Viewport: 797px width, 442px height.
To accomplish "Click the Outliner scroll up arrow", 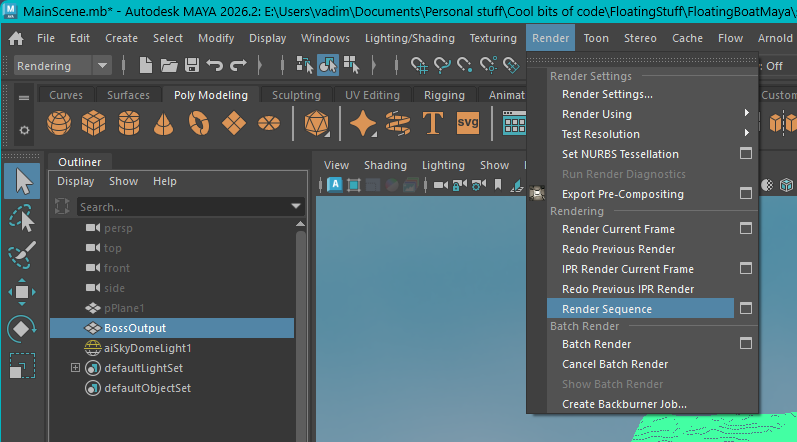I will point(300,224).
